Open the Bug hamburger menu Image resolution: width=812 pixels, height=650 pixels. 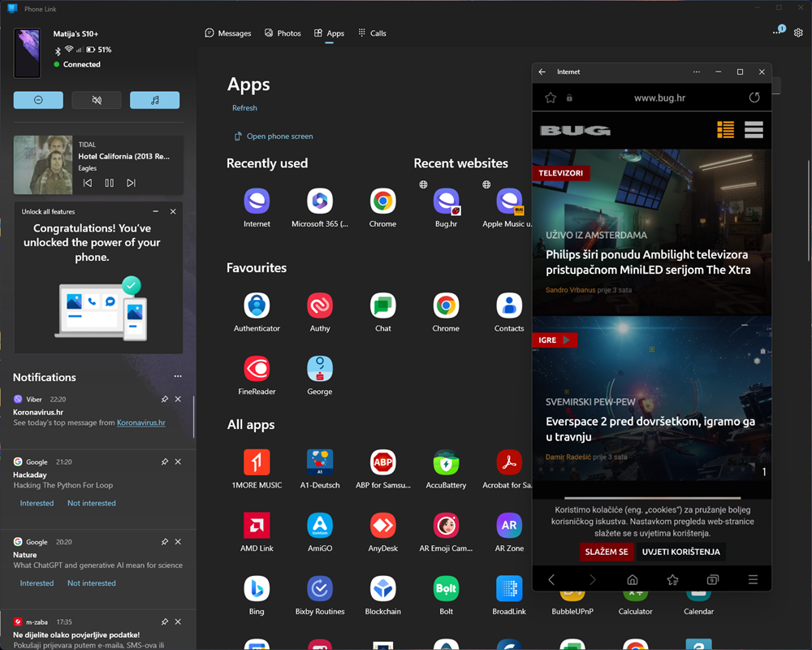tap(754, 129)
